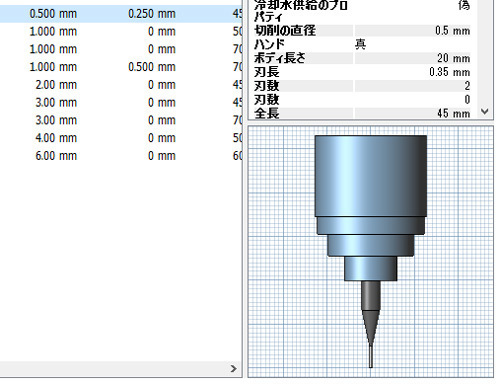Viewport: 500px width, 384px height.
Task: Click the tapered cutter tip in preview
Action: point(371,328)
